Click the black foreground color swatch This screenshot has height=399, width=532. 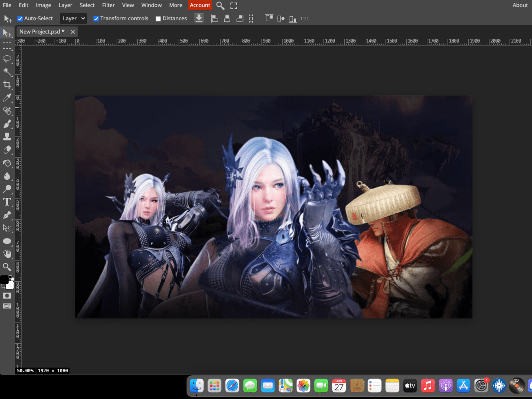tap(4, 280)
